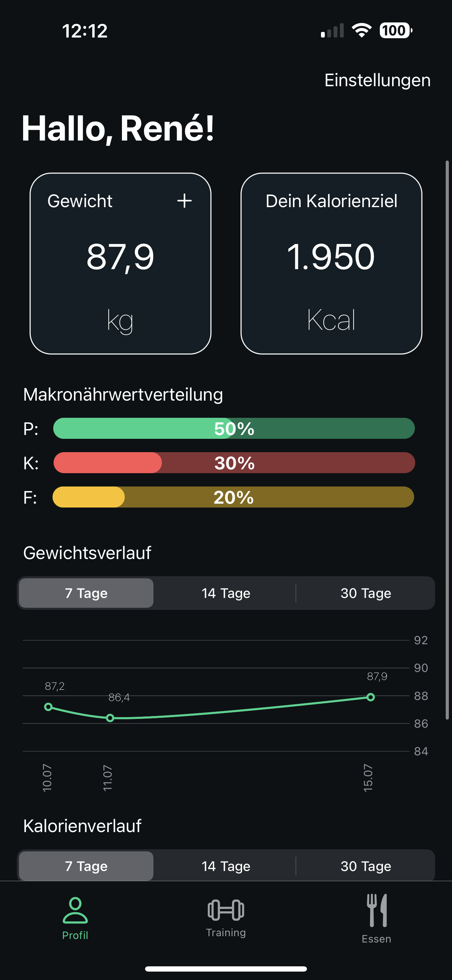The image size is (452, 980).
Task: Select 14 Tage in Gewichtsverlauf
Action: click(226, 593)
